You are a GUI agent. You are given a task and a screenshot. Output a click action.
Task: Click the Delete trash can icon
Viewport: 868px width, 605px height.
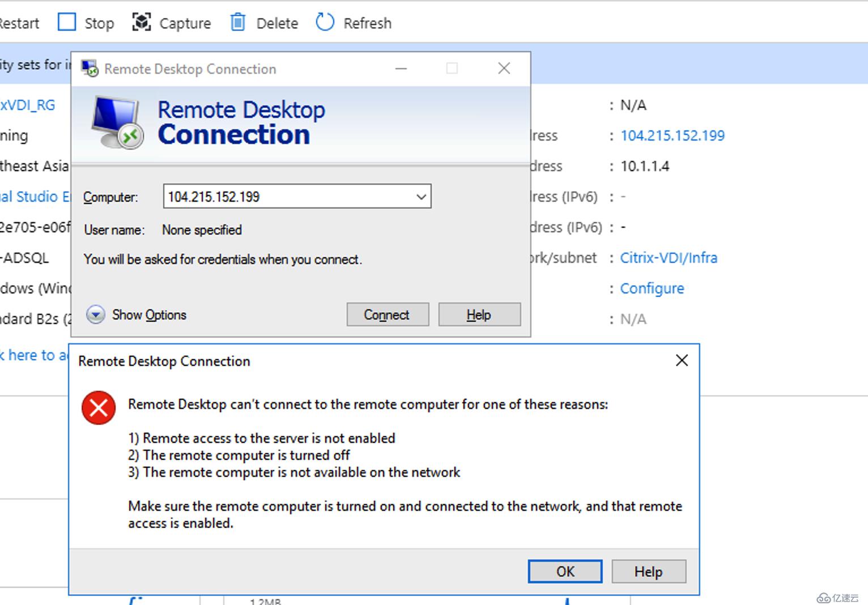pos(238,22)
